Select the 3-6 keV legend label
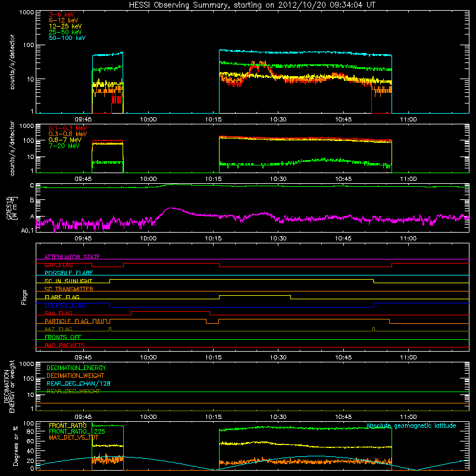This screenshot has height=476, width=476. pyautogui.click(x=62, y=14)
